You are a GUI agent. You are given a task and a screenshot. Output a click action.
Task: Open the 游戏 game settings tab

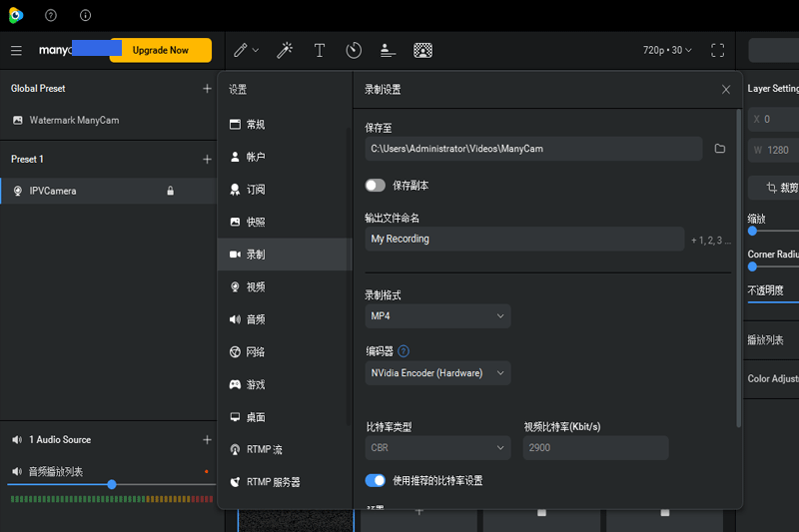coord(285,385)
